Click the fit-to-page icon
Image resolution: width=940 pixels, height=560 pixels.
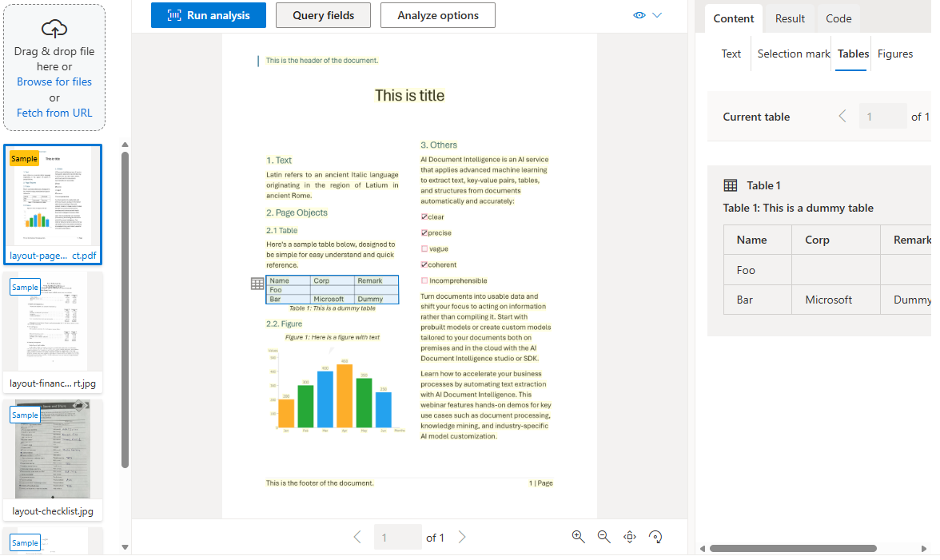coord(629,537)
